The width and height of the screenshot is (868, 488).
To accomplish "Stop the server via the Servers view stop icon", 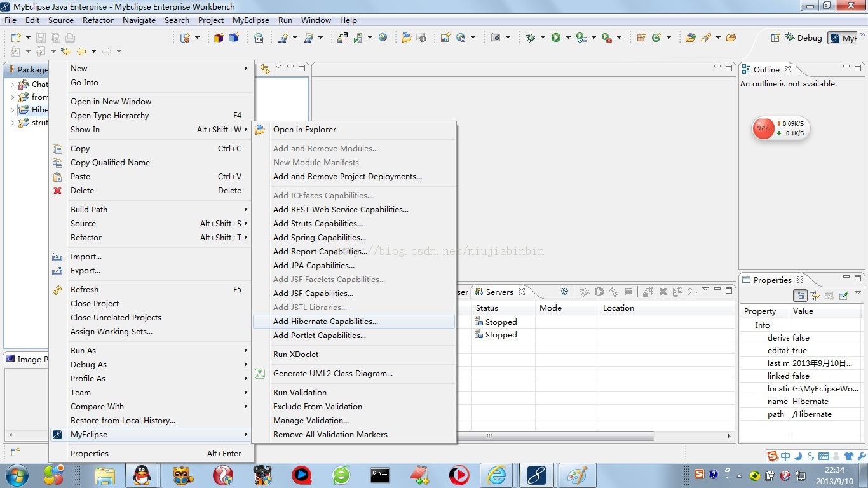I will tap(629, 292).
